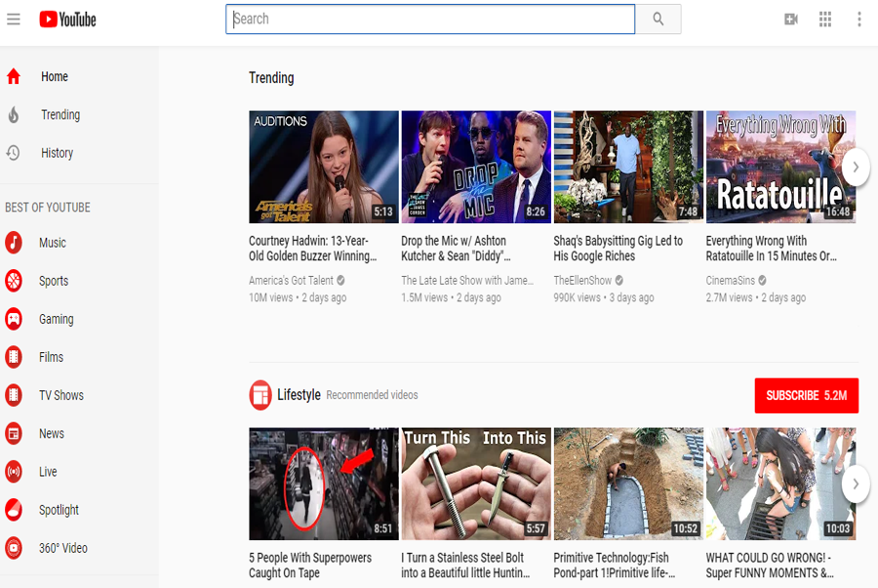Play the Ratatouille thumbnail
Image resolution: width=878 pixels, height=588 pixels.
(780, 167)
